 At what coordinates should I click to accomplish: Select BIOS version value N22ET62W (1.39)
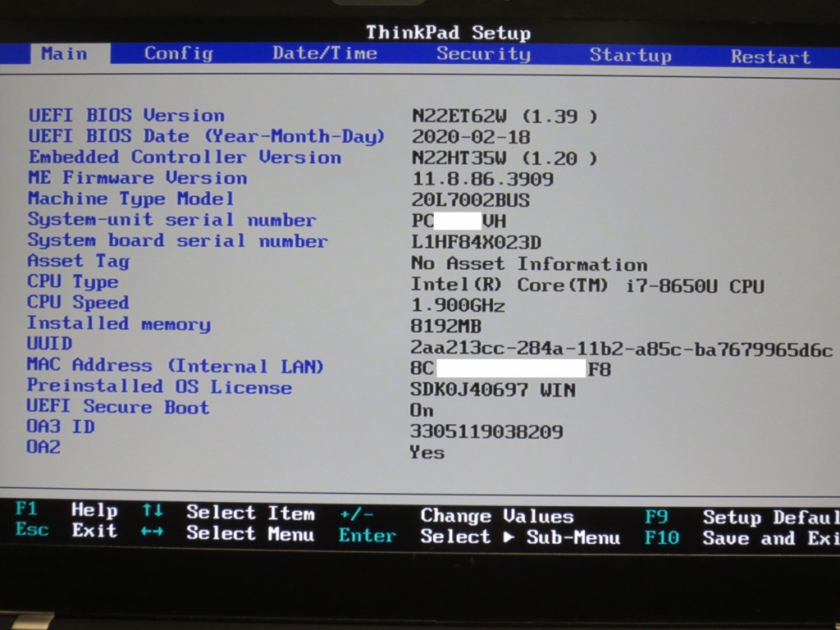(x=504, y=116)
